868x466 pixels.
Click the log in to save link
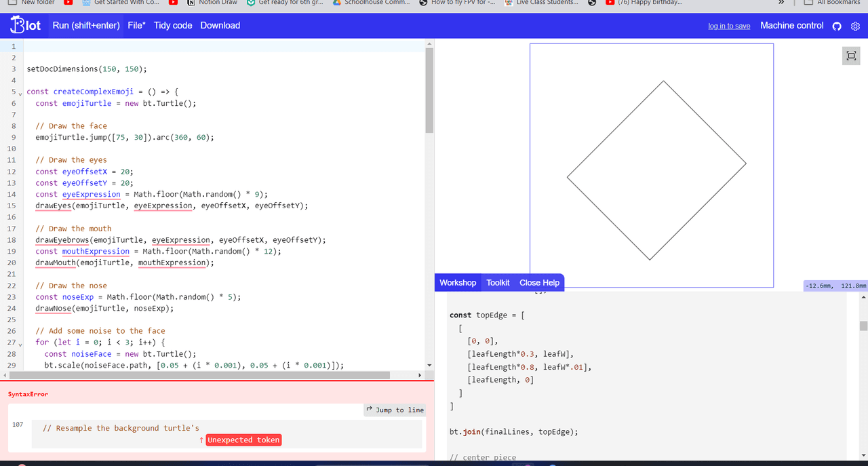coord(729,26)
